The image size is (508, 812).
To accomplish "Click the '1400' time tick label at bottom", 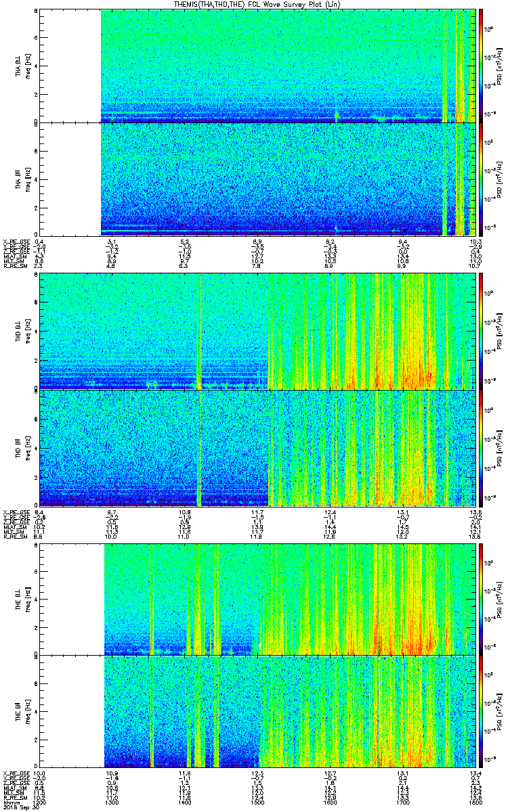I will 184,803.
